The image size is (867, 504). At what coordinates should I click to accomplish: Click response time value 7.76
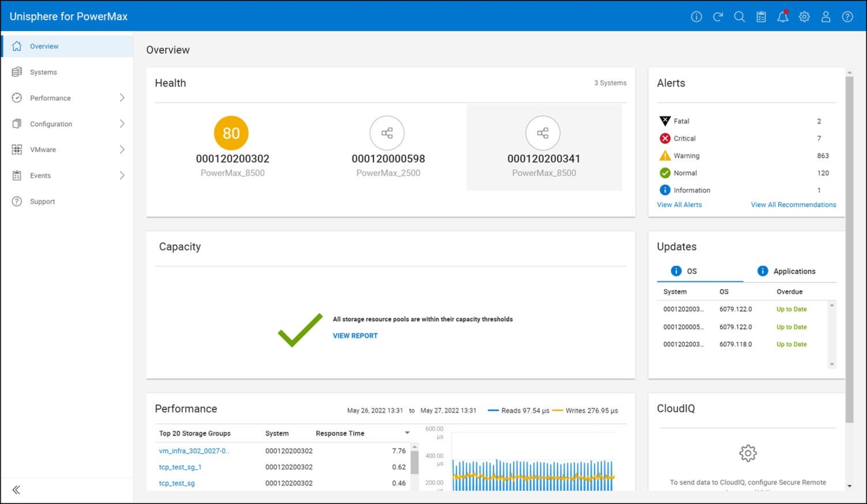(399, 451)
